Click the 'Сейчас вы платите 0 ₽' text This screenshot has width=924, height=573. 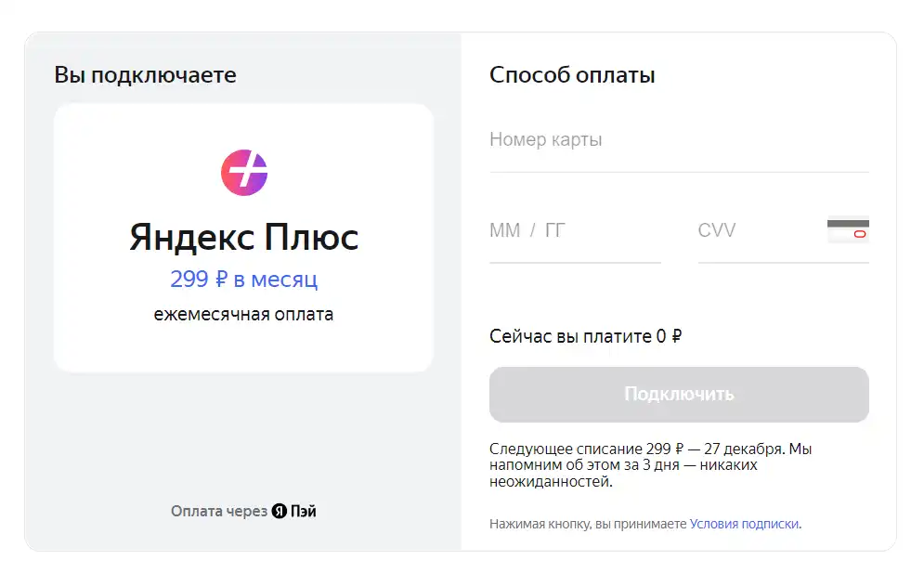(x=585, y=336)
